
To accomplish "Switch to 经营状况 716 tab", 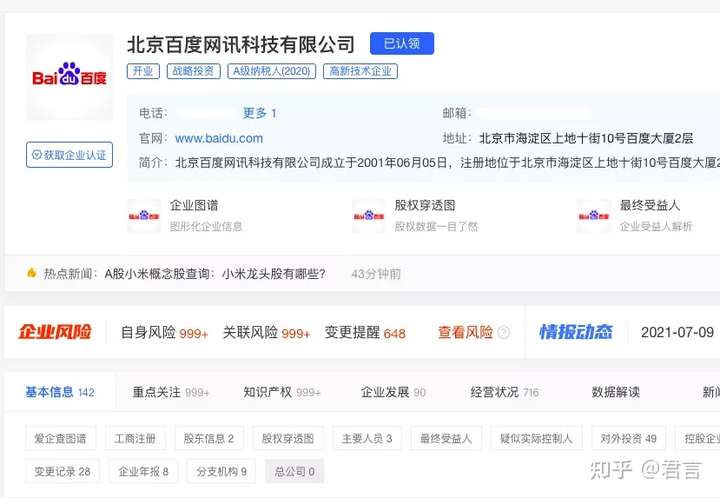I will click(504, 392).
